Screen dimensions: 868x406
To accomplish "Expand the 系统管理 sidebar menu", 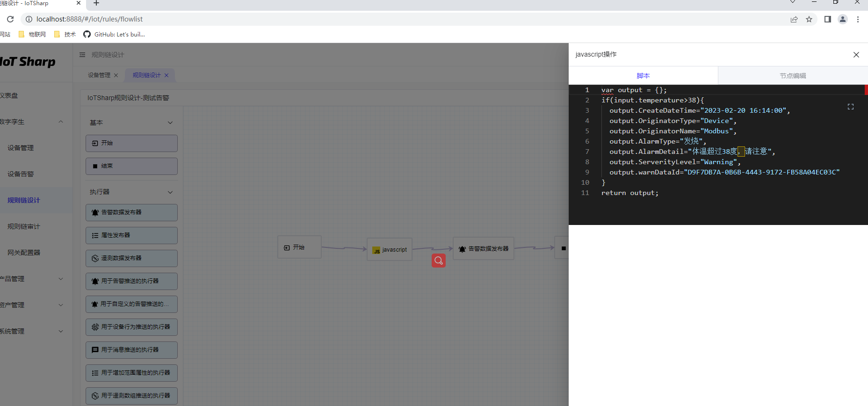I will [61, 331].
